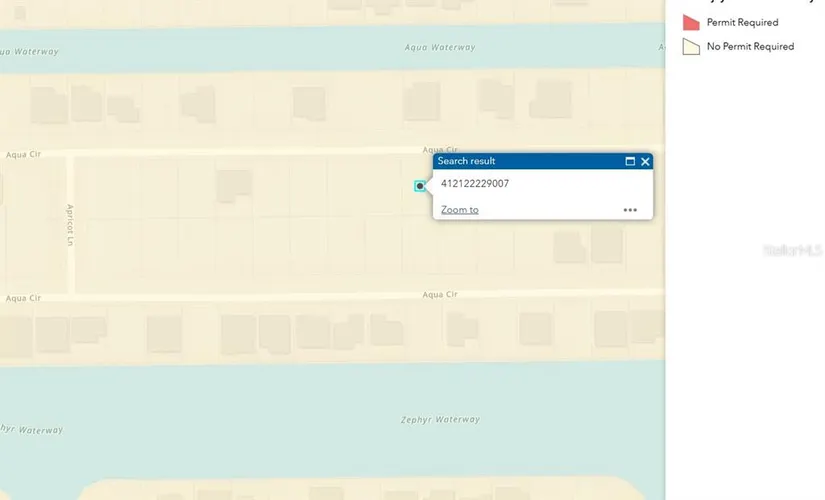Screen dimensions: 825x500
Task: Click the Zephyr Waterway label at far left
Action: coord(30,428)
